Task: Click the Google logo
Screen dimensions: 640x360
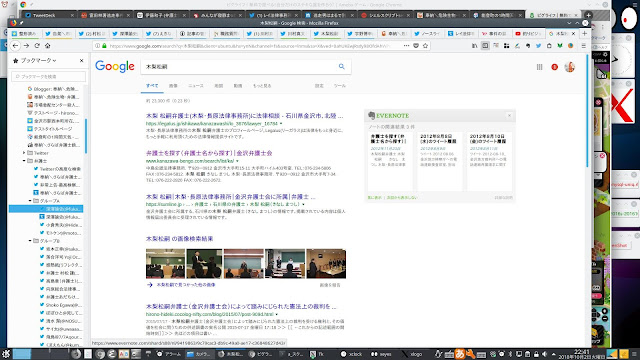Action: point(115,66)
